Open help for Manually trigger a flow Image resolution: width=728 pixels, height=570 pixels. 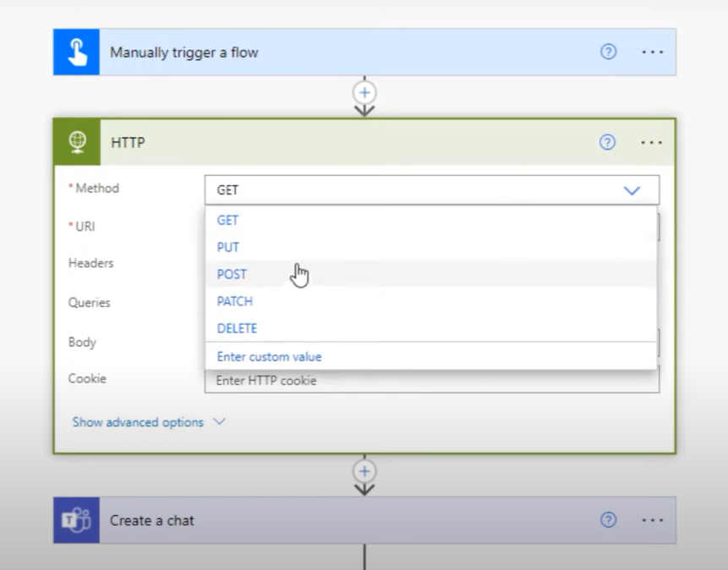click(x=608, y=52)
